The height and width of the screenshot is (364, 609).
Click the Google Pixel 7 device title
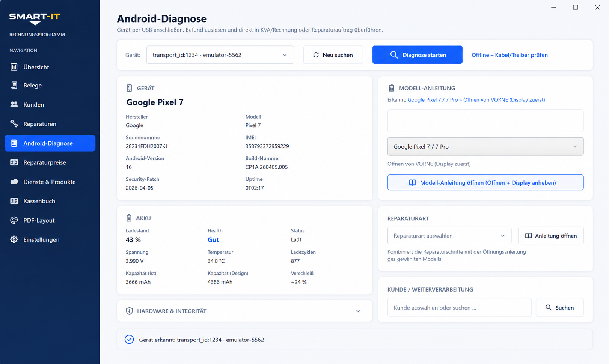pyautogui.click(x=155, y=102)
